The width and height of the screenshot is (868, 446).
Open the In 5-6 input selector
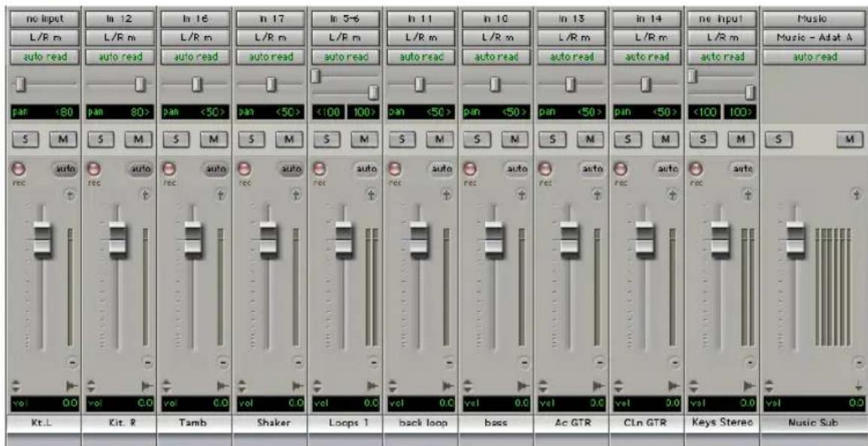pos(345,19)
